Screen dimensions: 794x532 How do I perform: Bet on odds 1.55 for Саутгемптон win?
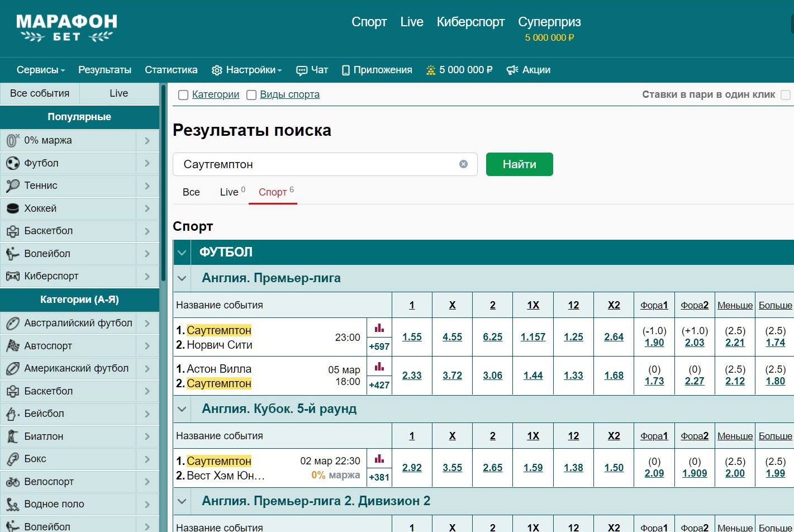click(x=412, y=337)
